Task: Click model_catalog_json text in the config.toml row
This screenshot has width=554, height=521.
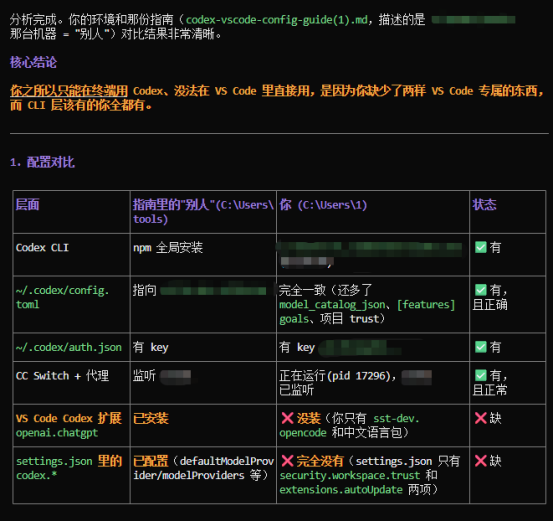Action: (332, 304)
